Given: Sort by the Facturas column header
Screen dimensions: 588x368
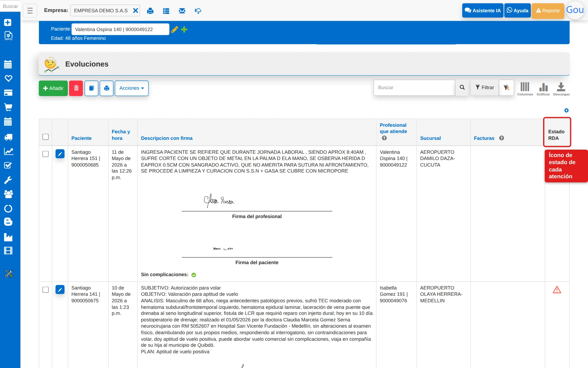Looking at the screenshot, I should [x=484, y=138].
